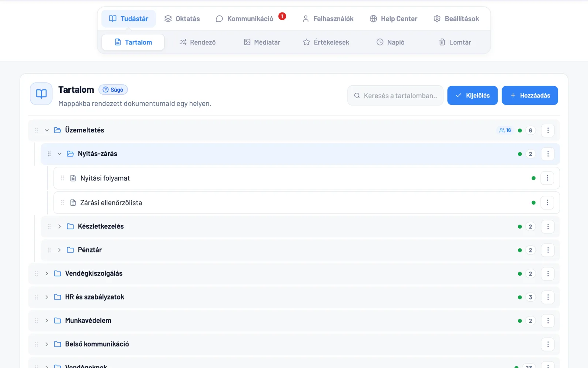Open the Értékelések sub-tab
The width and height of the screenshot is (588, 368).
click(326, 42)
